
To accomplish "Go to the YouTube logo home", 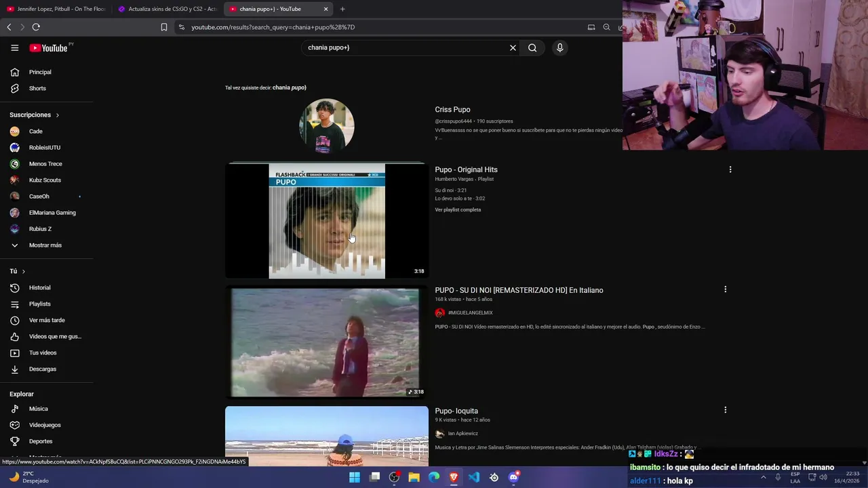I will coord(48,47).
